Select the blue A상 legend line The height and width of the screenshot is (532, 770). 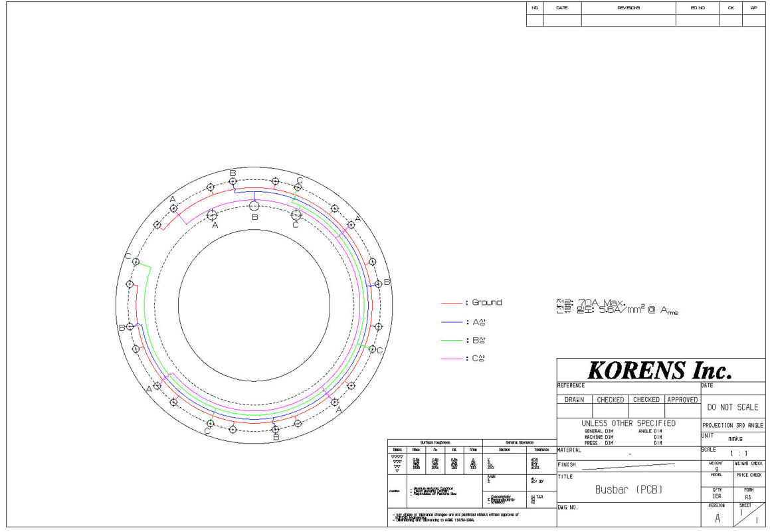click(451, 322)
